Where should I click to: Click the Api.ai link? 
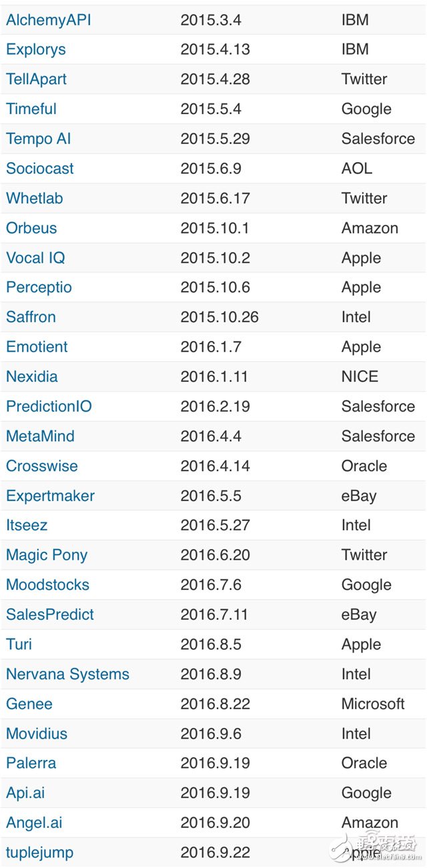point(25,793)
